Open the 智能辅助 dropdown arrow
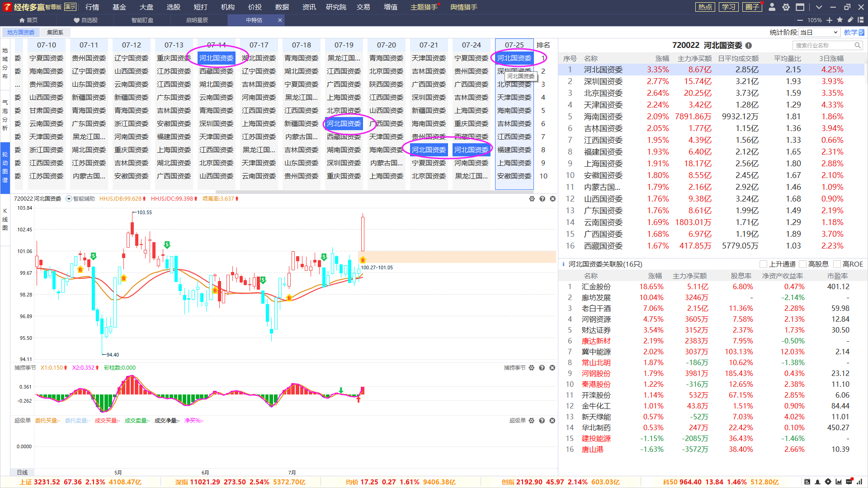 click(x=69, y=199)
